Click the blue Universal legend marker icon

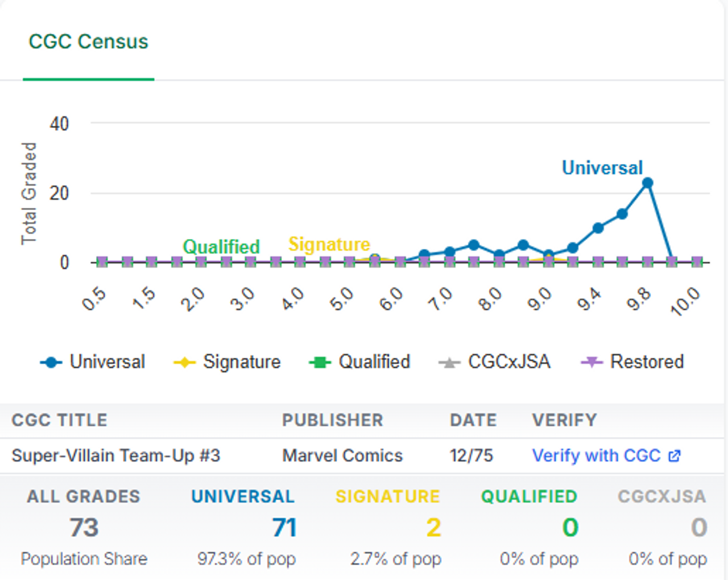pos(51,363)
